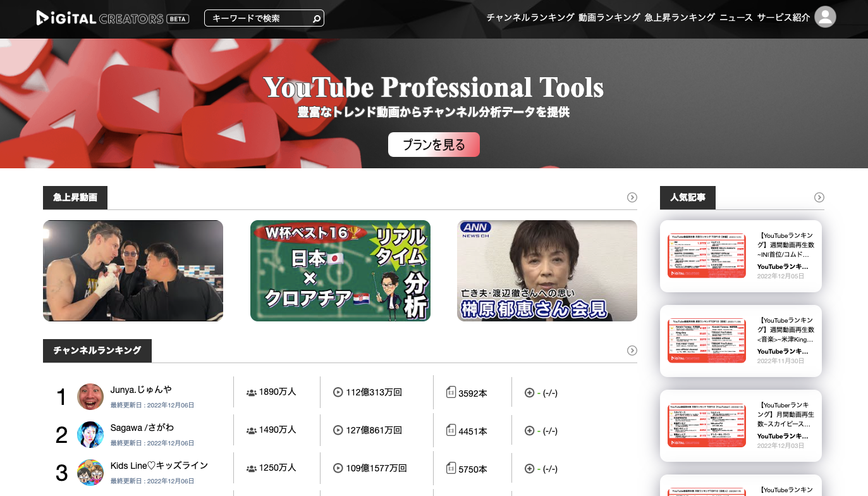Click video-count icon next to 5750本
Image resolution: width=868 pixels, height=496 pixels.
click(x=451, y=468)
